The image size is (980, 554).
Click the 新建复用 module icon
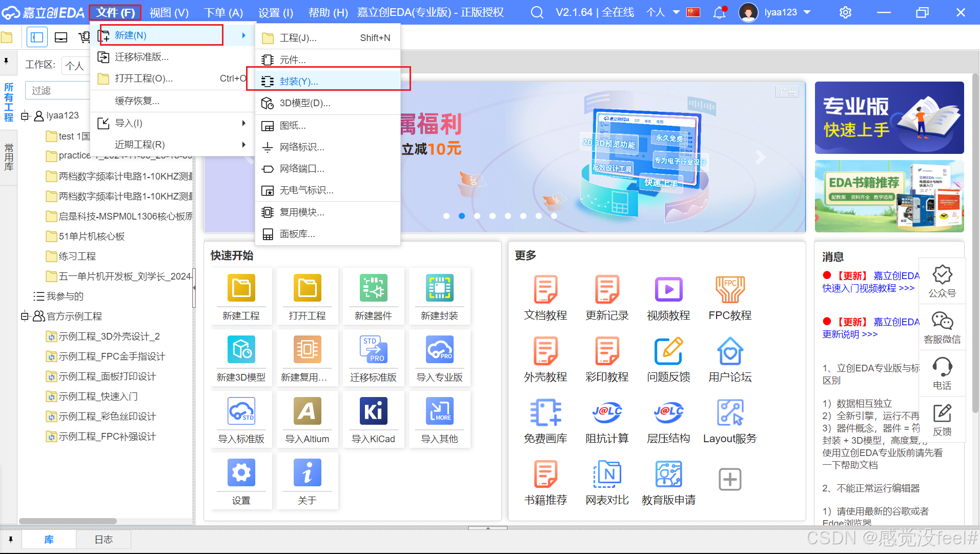pyautogui.click(x=307, y=350)
